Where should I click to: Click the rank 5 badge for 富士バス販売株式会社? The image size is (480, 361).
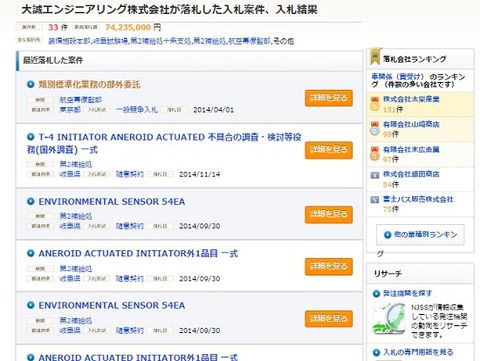(x=375, y=200)
